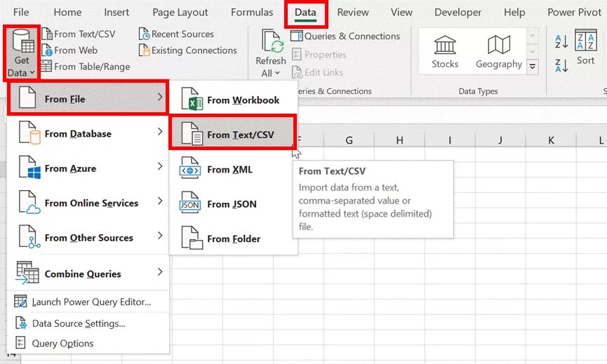The image size is (607, 364).
Task: Click Edit Links in the ribbon
Action: (317, 72)
